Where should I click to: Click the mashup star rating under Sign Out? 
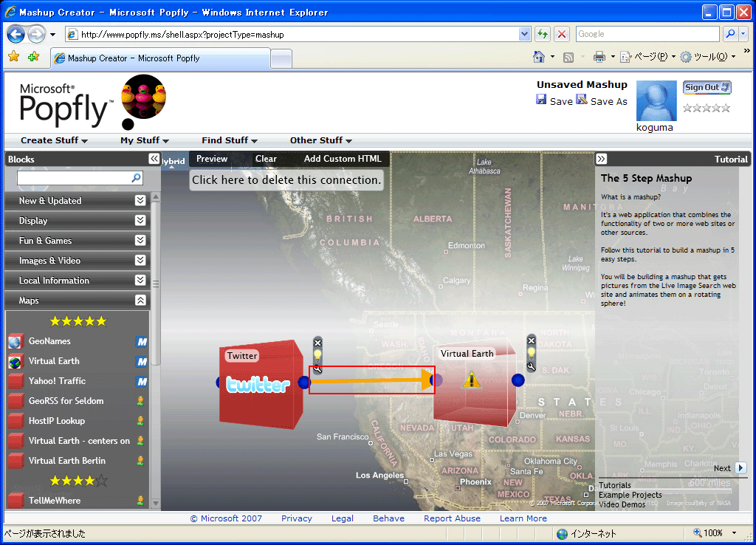(x=707, y=108)
